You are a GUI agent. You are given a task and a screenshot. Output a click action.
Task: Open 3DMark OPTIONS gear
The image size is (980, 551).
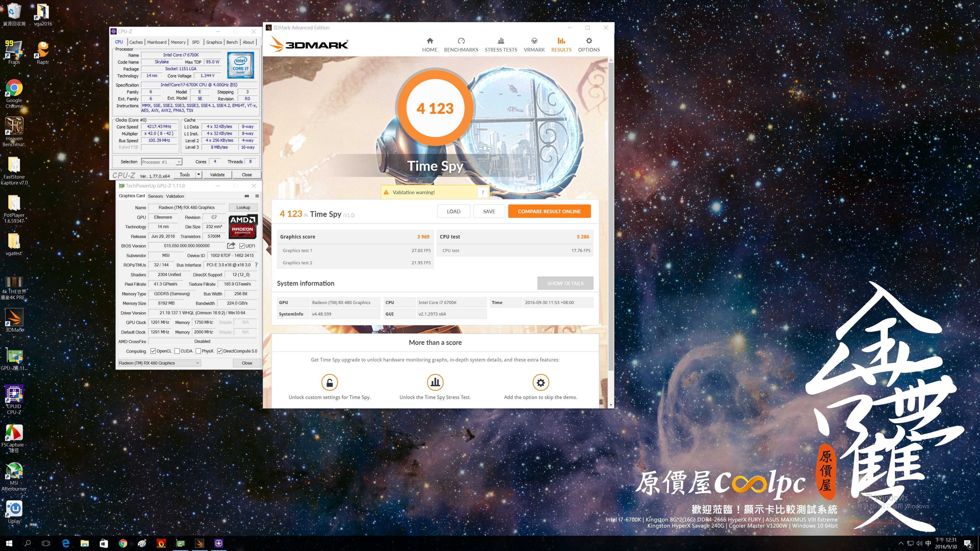589,44
